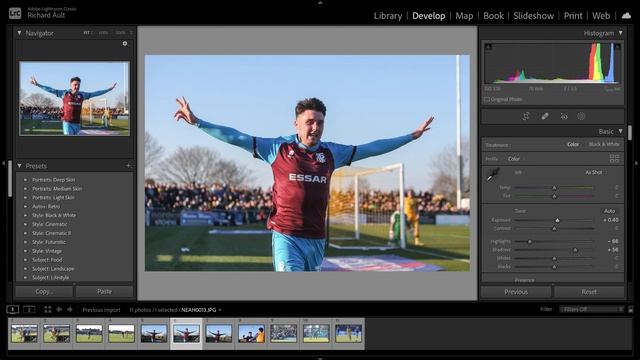The image size is (640, 360).
Task: Click the Shadows slider handle
Action: click(x=575, y=250)
